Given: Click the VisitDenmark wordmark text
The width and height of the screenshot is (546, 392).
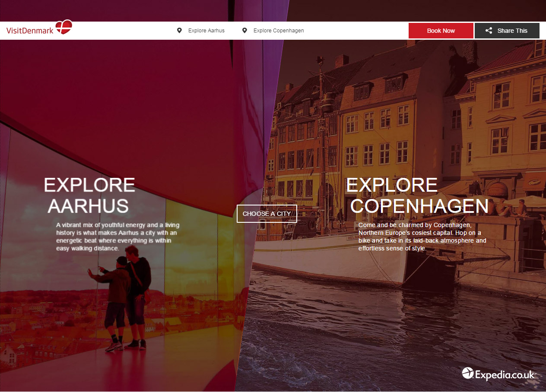Looking at the screenshot, I should pos(30,30).
